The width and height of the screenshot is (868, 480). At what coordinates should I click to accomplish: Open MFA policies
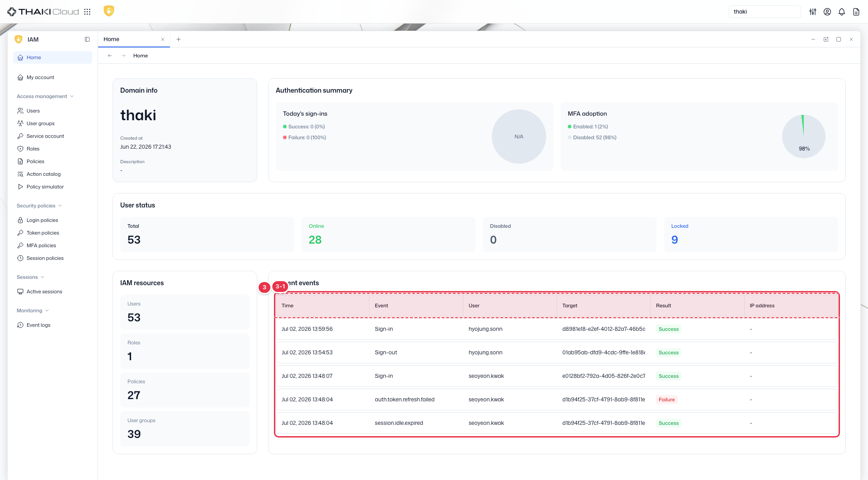(52, 245)
